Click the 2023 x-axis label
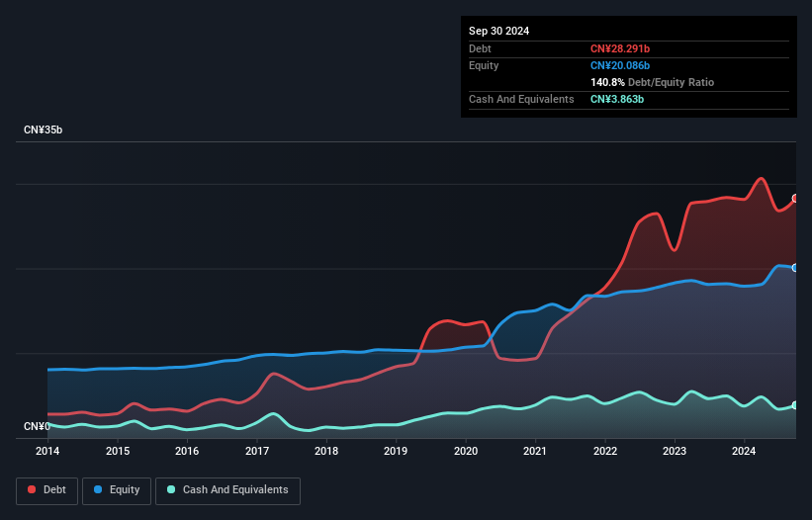 pyautogui.click(x=675, y=451)
